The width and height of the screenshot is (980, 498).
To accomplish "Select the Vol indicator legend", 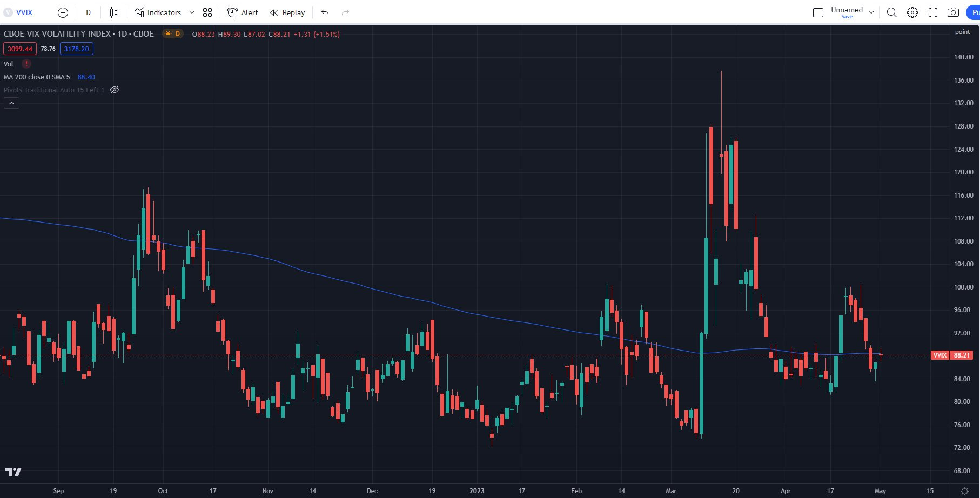I will point(9,64).
